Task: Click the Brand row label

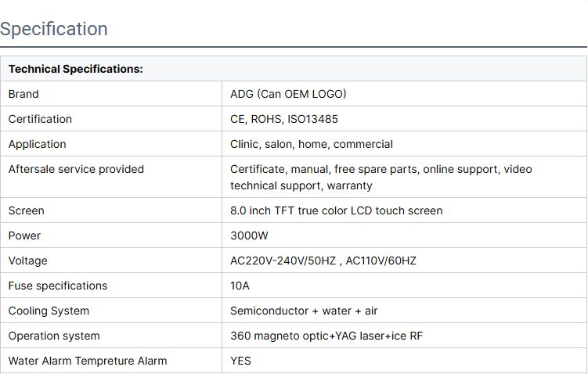Action: (23, 94)
